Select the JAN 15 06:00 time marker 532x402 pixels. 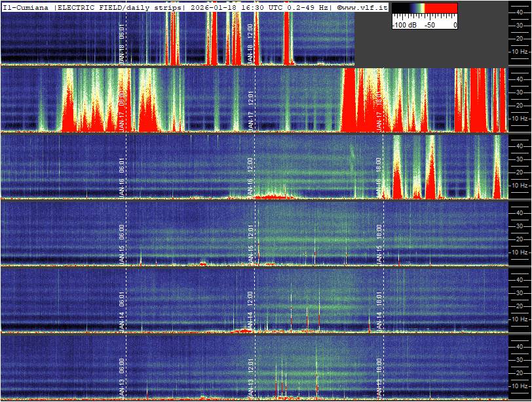click(122, 243)
